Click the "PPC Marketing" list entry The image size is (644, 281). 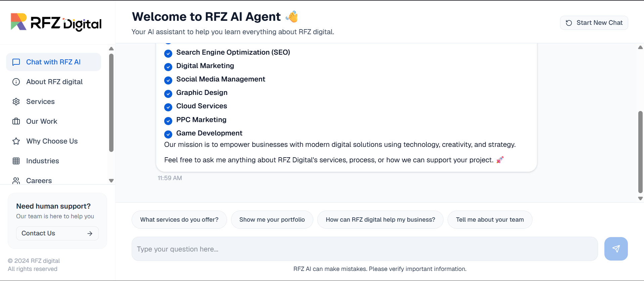pyautogui.click(x=201, y=120)
